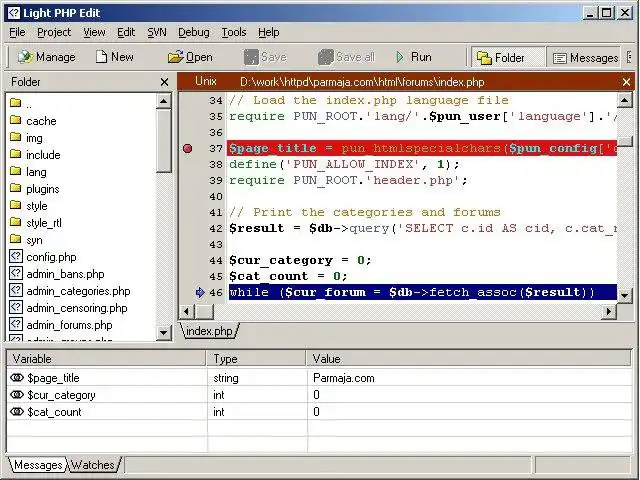
Task: Select the index.php editor tab
Action: click(x=209, y=331)
